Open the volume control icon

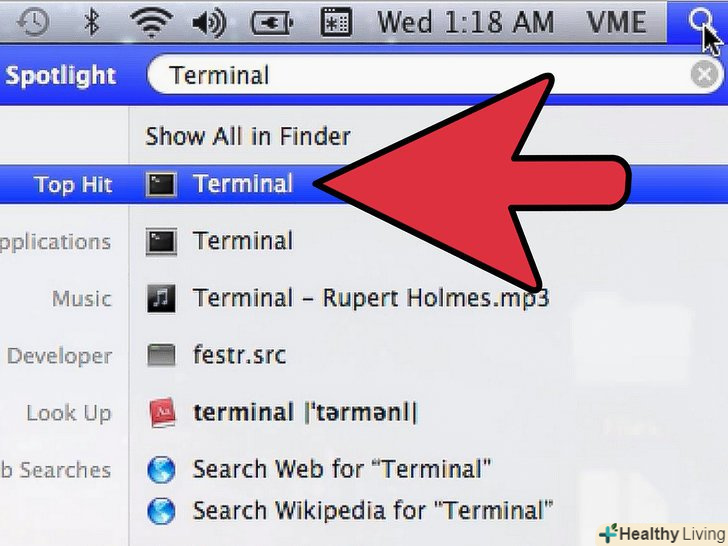pyautogui.click(x=209, y=22)
